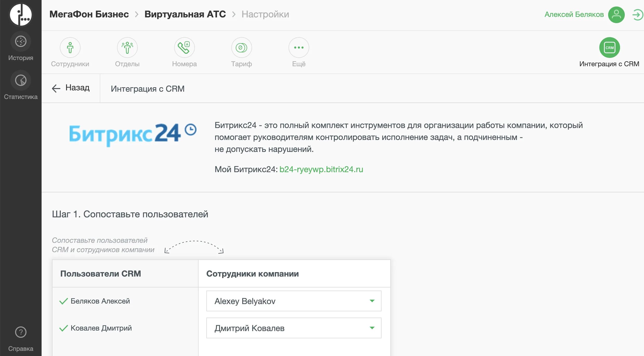
Task: Select the Беляков Алексей CRM user text
Action: (100, 301)
